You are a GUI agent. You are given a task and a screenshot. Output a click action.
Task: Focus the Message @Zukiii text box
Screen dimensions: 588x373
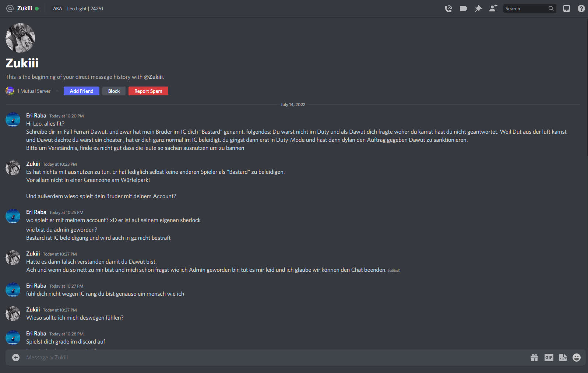[x=258, y=358]
